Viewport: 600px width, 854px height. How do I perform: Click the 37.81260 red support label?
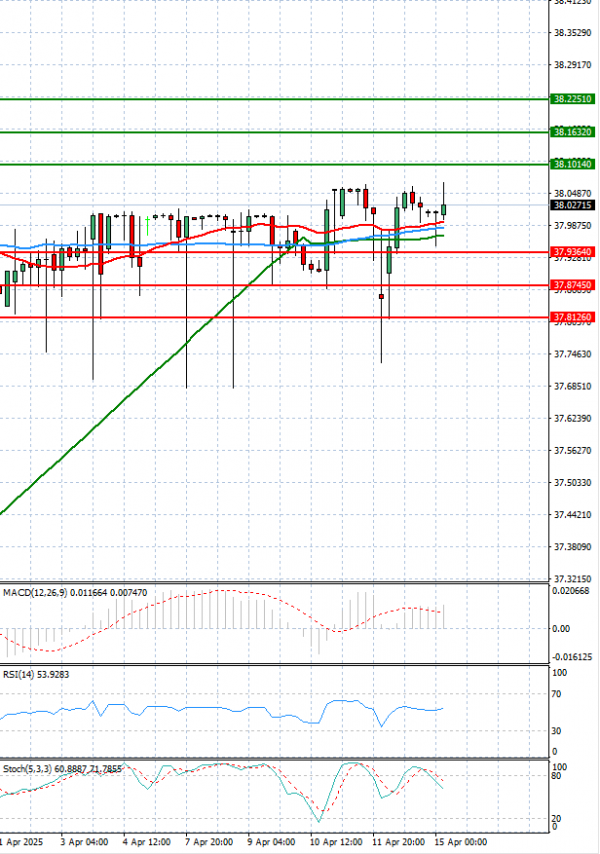click(x=572, y=317)
